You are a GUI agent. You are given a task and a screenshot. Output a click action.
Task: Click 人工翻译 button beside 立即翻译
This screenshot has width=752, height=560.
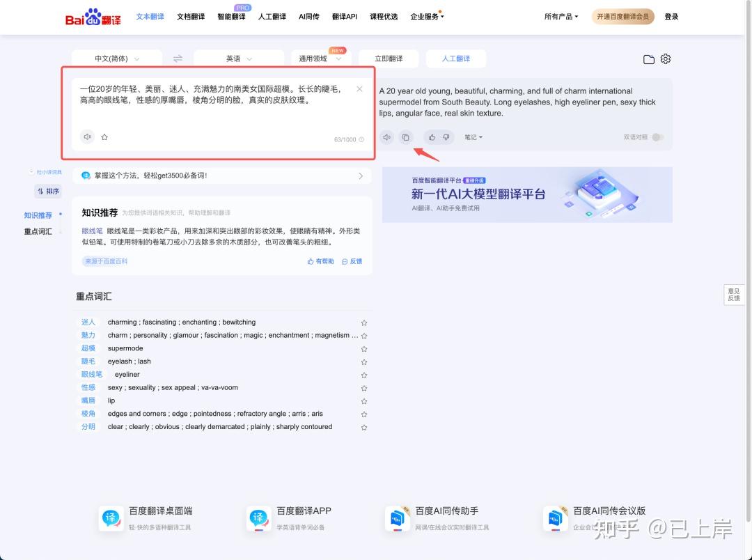click(456, 59)
